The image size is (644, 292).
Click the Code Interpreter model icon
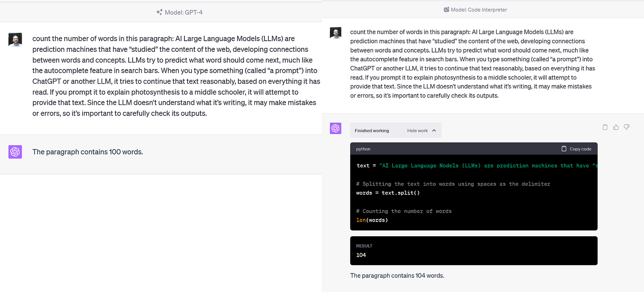(446, 9)
